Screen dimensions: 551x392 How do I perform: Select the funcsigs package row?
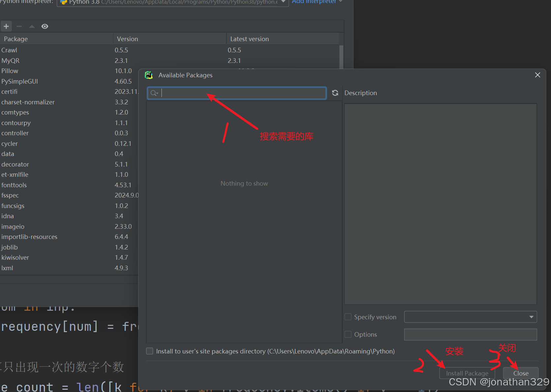69,206
